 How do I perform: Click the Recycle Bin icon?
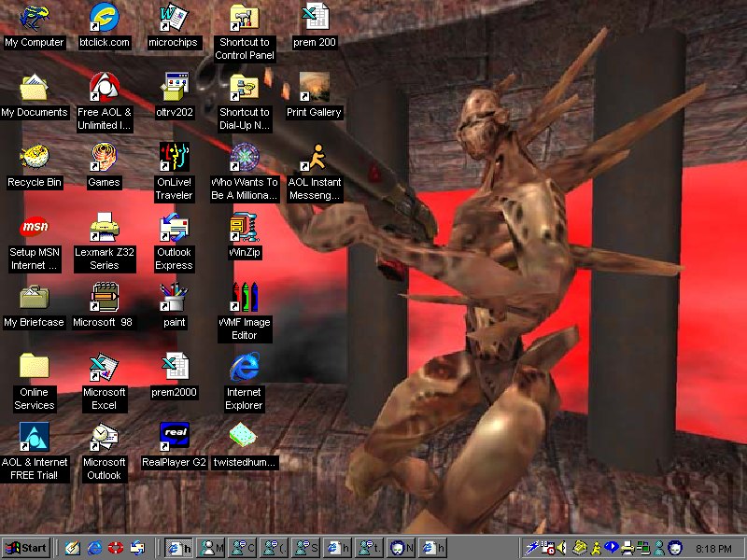coord(35,159)
